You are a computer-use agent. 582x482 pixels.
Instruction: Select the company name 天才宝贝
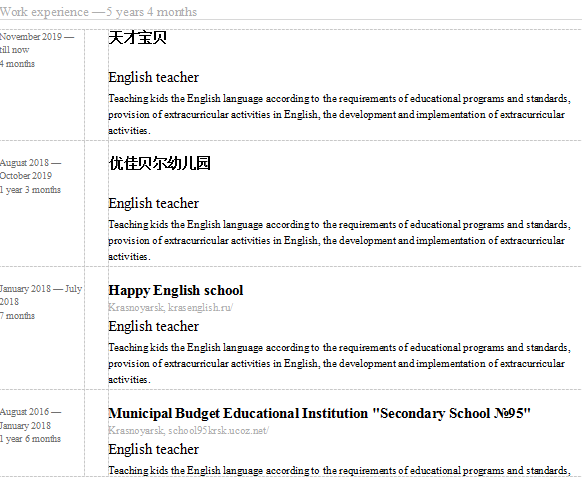137,38
